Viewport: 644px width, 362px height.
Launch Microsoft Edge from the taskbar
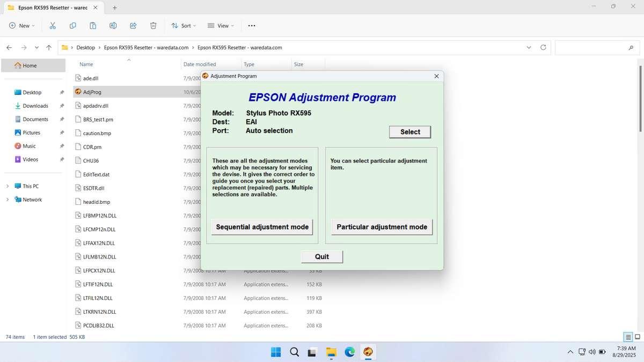[349, 352]
